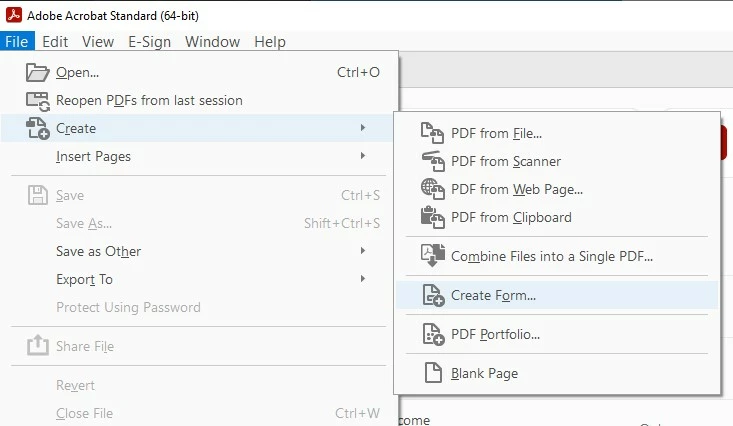Click the Share File entry label
The width and height of the screenshot is (733, 426).
point(85,347)
